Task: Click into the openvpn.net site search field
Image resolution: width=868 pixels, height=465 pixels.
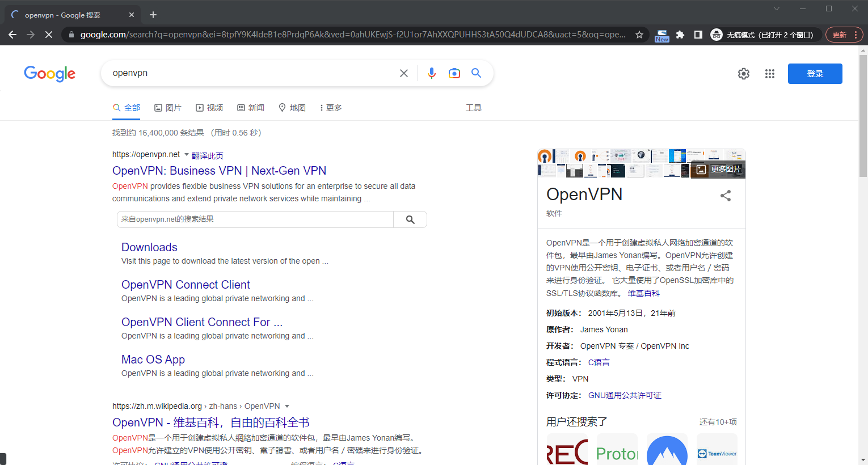Action: click(x=255, y=219)
